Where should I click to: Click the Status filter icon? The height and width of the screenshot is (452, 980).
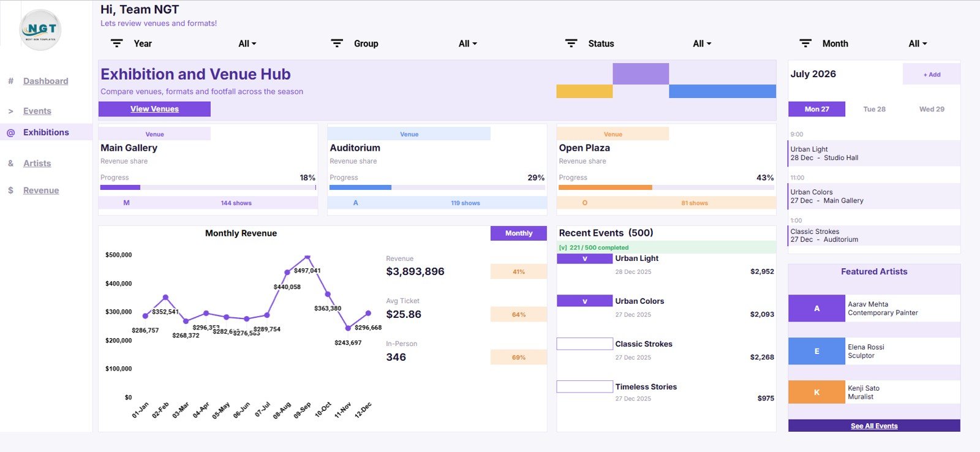click(x=571, y=43)
